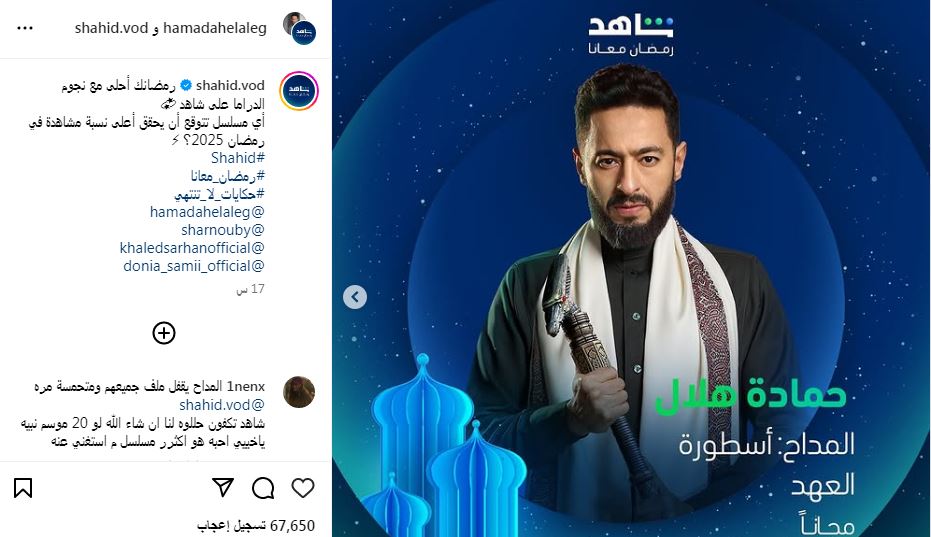Open the @sharnouby mention link
The image size is (931, 537).
coord(223,230)
